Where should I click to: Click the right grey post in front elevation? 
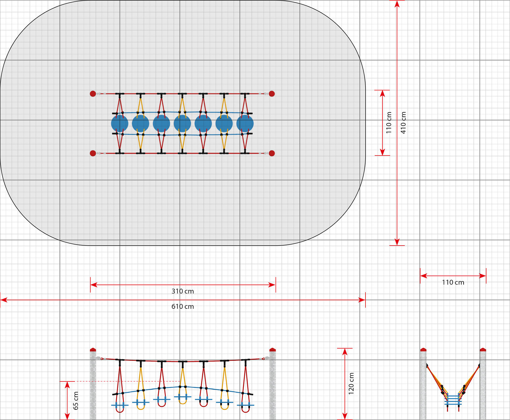tap(273, 385)
